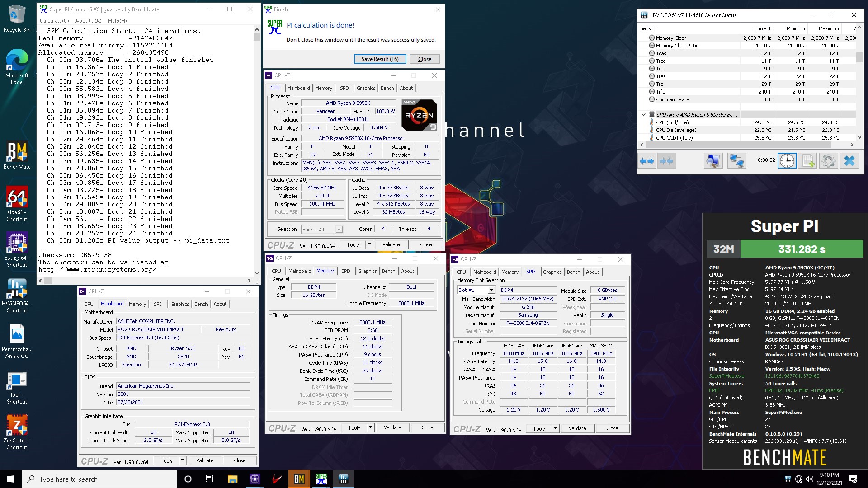Screen dimensions: 868x488
Task: Open Tools dropdown arrow in CPU-Z Mainboard window
Action: pyautogui.click(x=183, y=460)
